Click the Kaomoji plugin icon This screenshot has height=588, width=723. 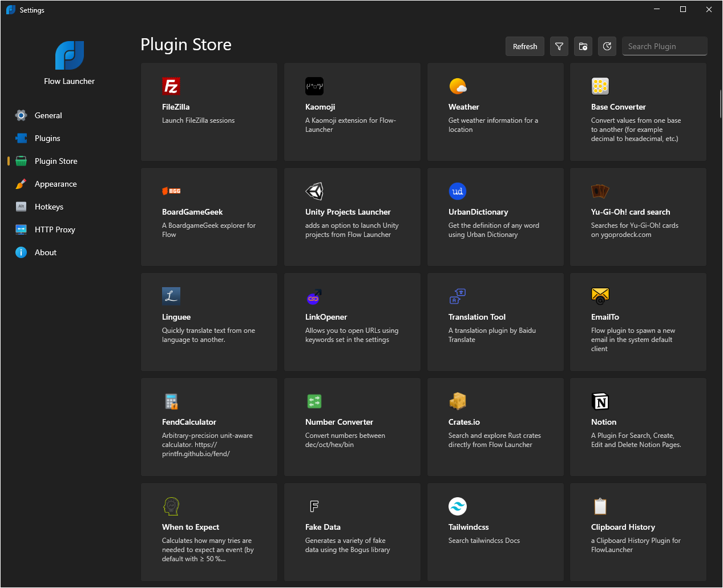pyautogui.click(x=314, y=86)
